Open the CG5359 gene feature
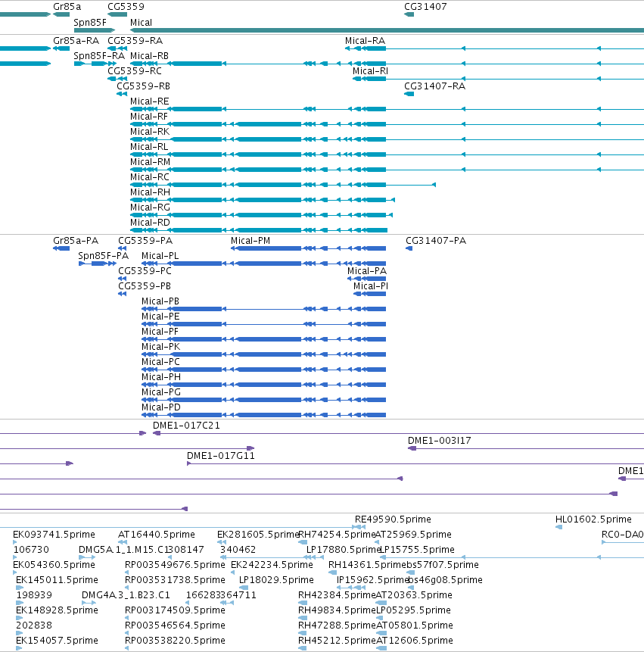Image resolution: width=644 pixels, height=652 pixels. 117,14
